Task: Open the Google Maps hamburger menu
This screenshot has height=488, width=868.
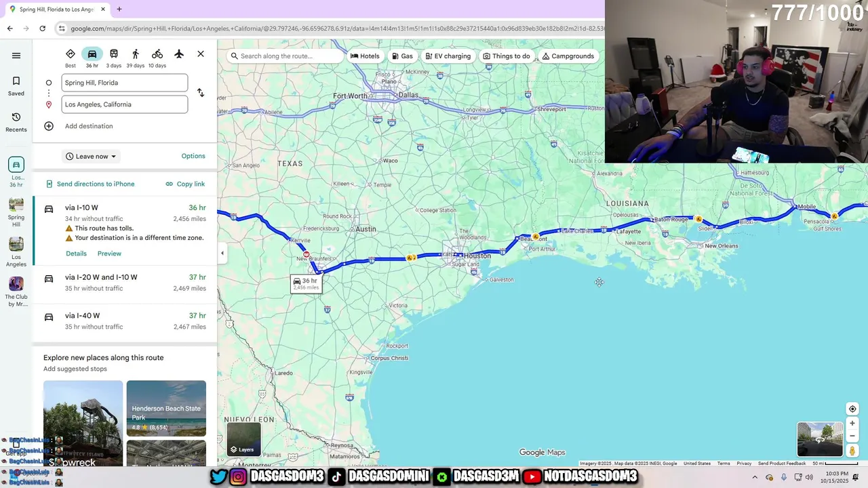Action: tap(16, 56)
